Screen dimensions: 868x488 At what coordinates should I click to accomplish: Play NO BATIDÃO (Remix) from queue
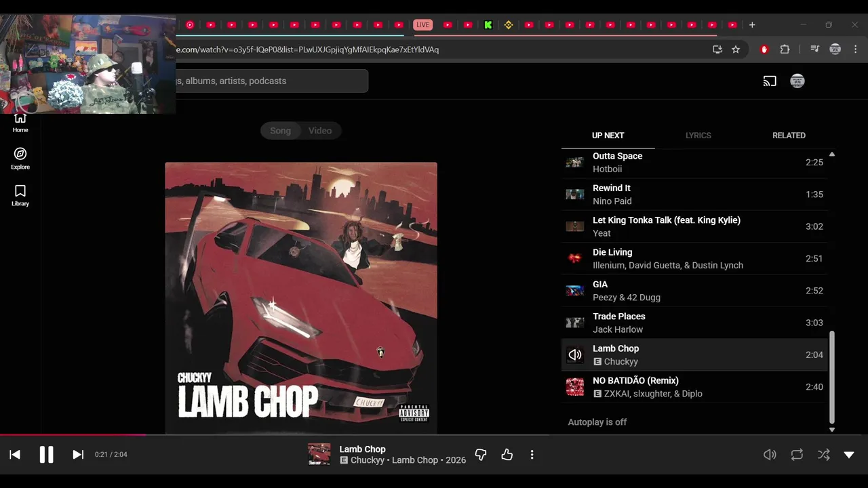click(x=694, y=387)
